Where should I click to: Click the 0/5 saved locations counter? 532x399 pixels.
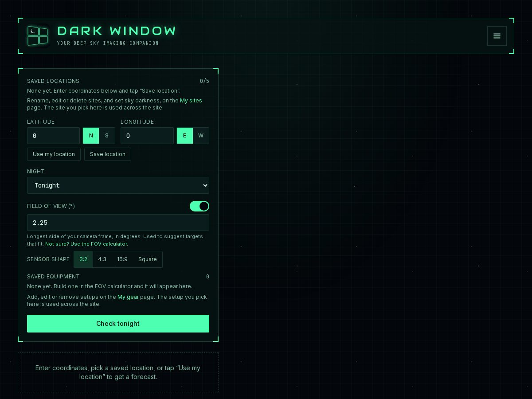[204, 81]
